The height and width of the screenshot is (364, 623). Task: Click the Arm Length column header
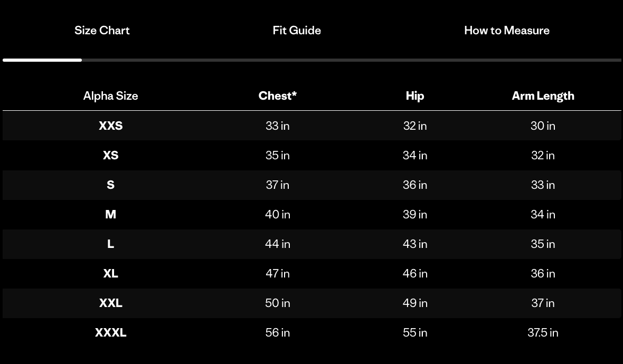543,95
